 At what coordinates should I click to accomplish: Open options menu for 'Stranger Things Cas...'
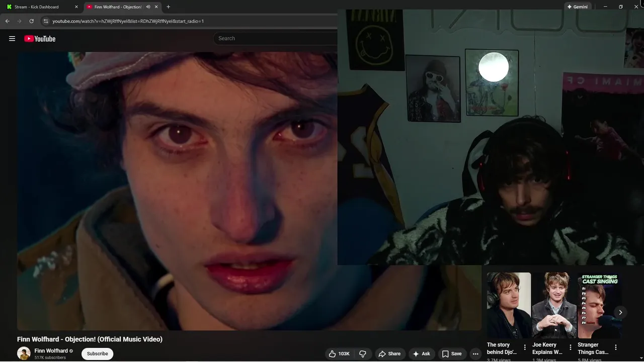[616, 347]
